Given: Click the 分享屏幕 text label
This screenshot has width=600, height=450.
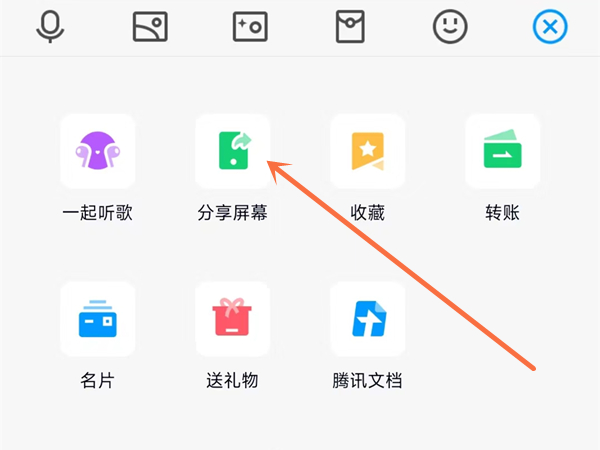Looking at the screenshot, I should click(x=232, y=213).
